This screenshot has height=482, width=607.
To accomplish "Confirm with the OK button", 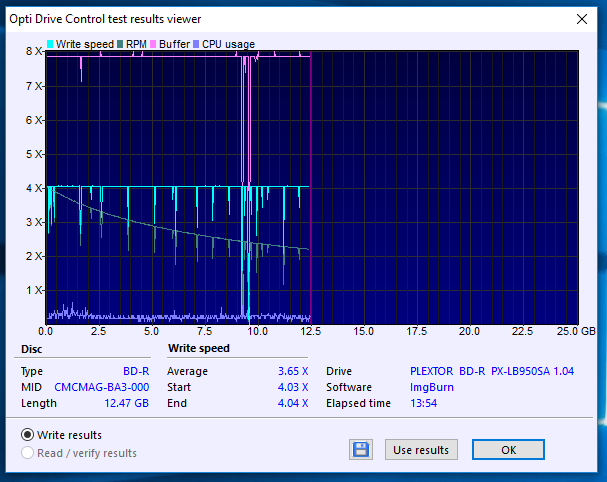I will click(508, 450).
